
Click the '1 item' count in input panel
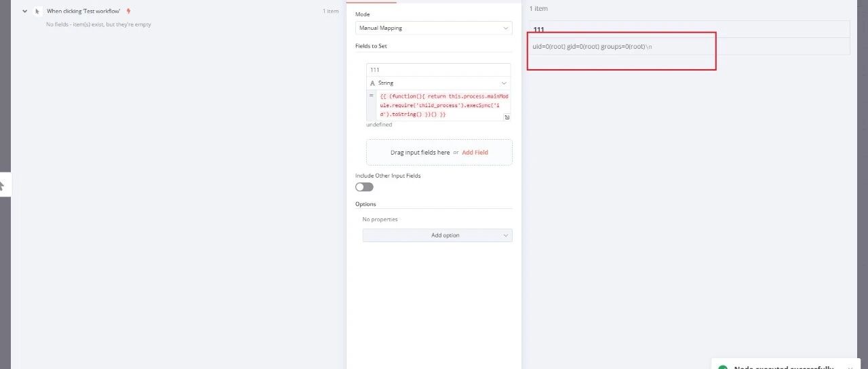point(330,11)
